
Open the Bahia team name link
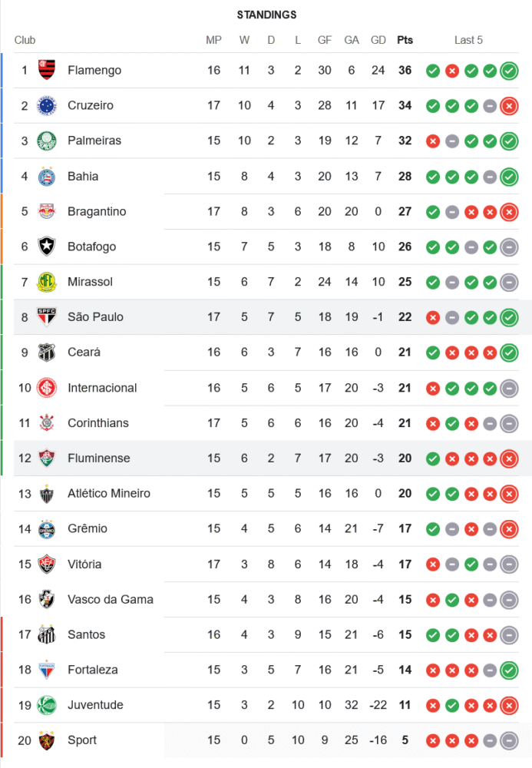83,177
